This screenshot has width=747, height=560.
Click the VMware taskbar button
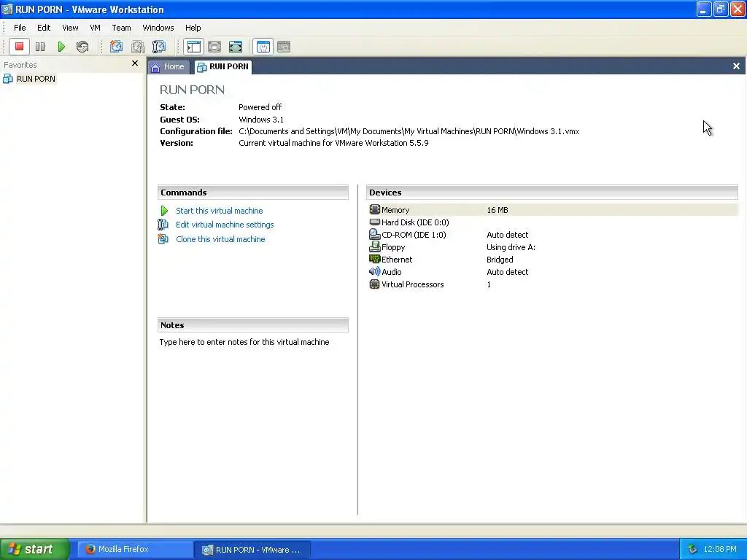[x=252, y=550]
